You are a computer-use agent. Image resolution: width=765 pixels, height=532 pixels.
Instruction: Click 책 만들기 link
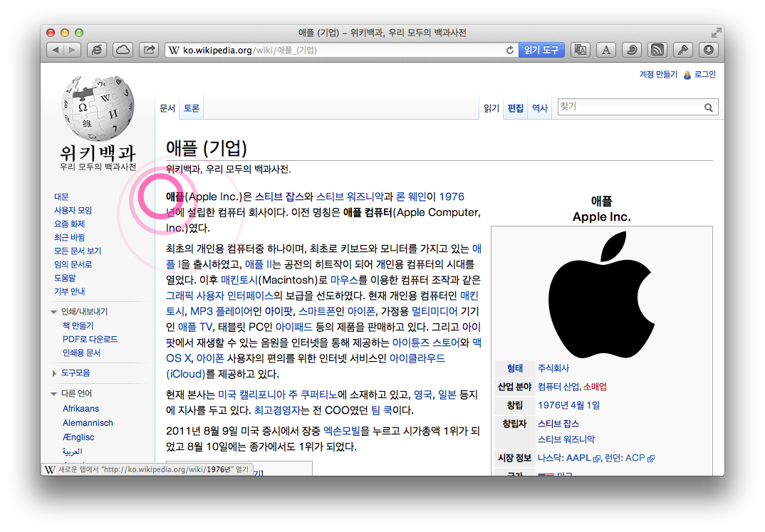[78, 325]
